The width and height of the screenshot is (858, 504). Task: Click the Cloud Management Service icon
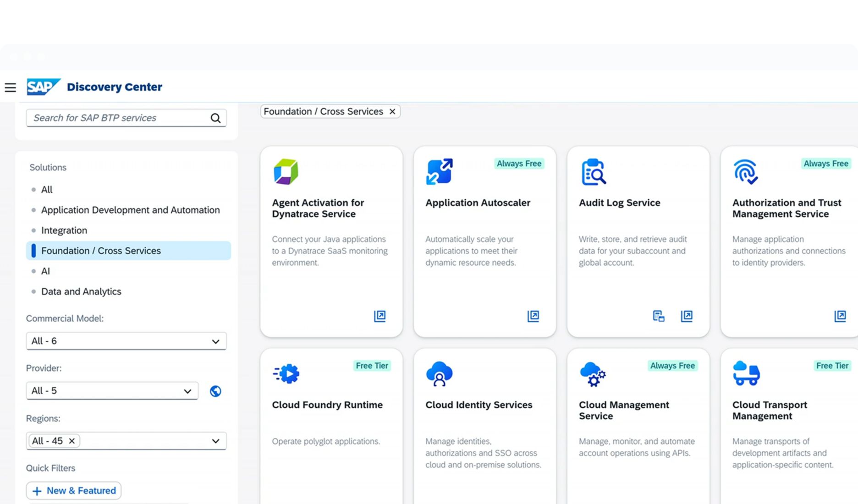coord(593,374)
